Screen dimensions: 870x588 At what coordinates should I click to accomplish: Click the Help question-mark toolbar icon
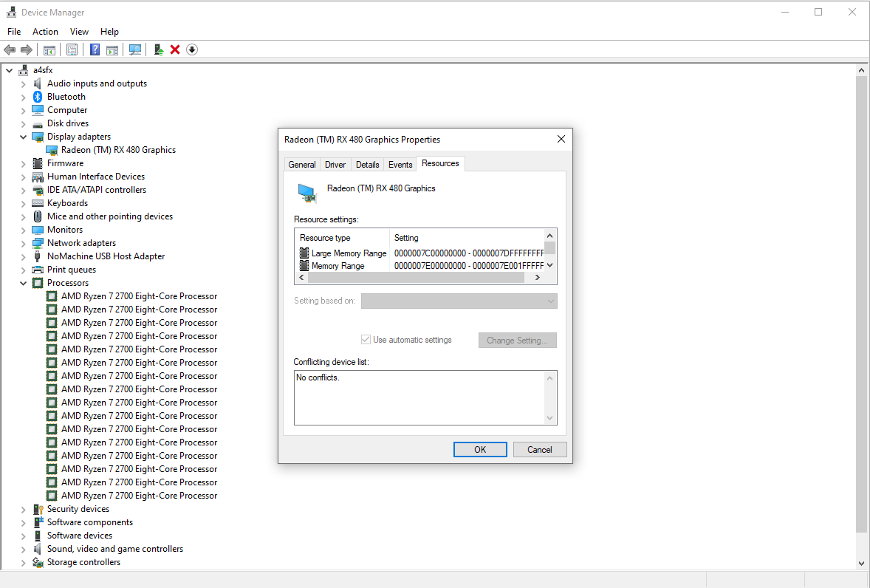click(x=95, y=50)
